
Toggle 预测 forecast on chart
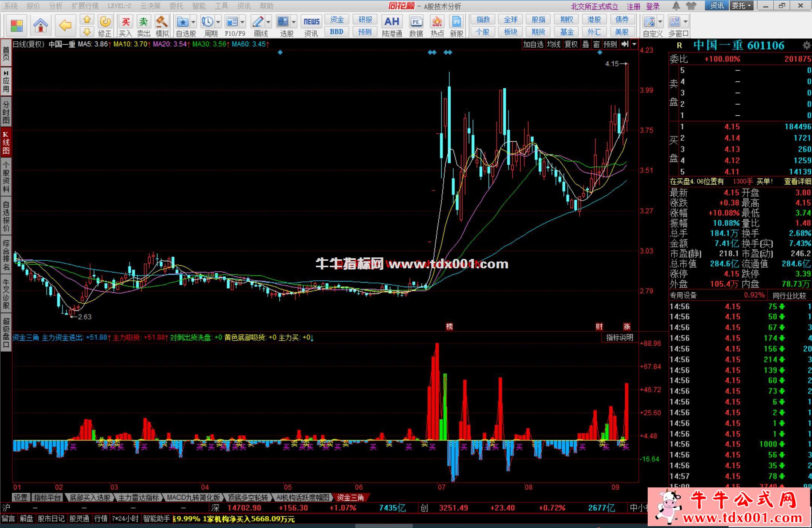pos(610,44)
